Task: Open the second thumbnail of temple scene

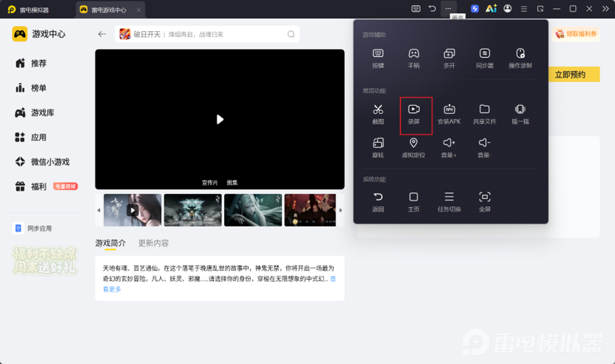Action: [193, 210]
